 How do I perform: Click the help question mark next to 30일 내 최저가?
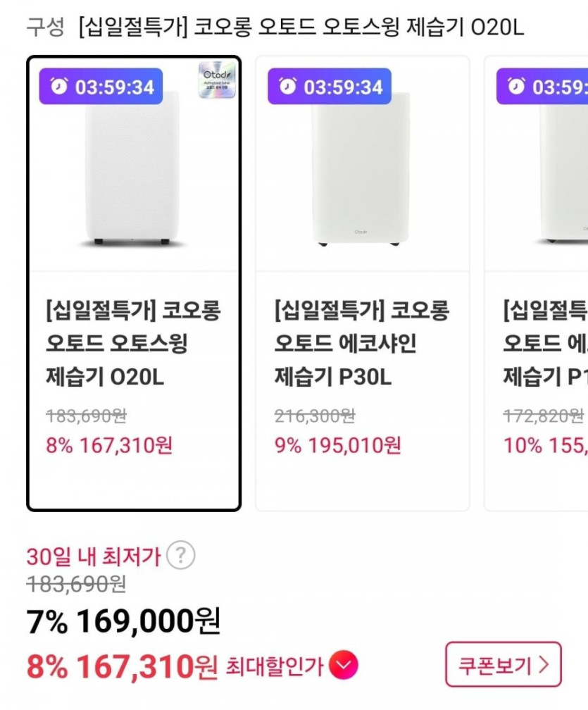(x=181, y=556)
